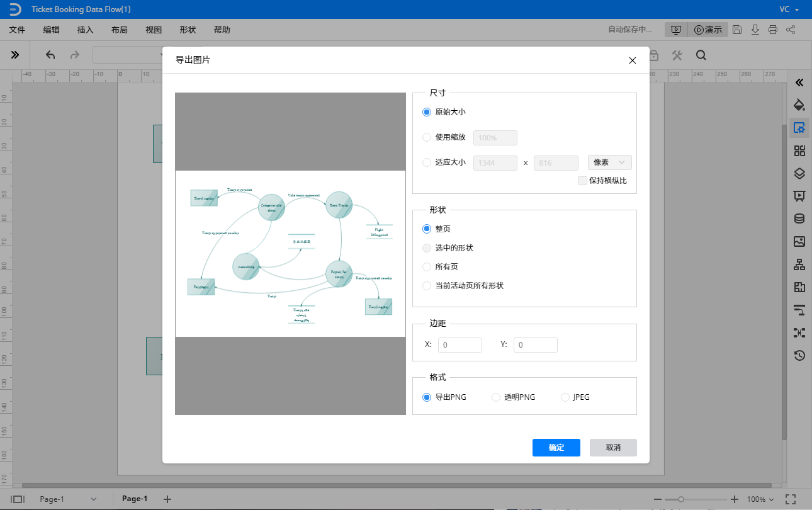Open the VC account dropdown
Image resolution: width=812 pixels, height=510 pixels.
789,9
